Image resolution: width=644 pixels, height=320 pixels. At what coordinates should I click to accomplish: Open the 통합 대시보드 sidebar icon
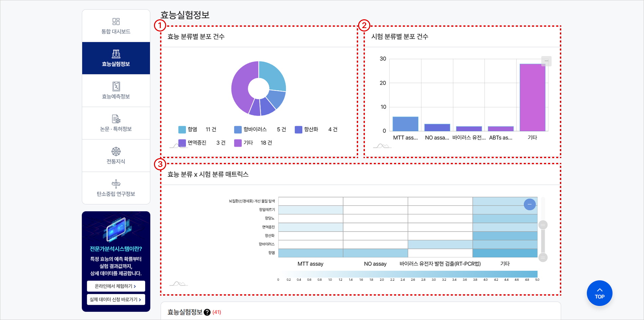[116, 22]
